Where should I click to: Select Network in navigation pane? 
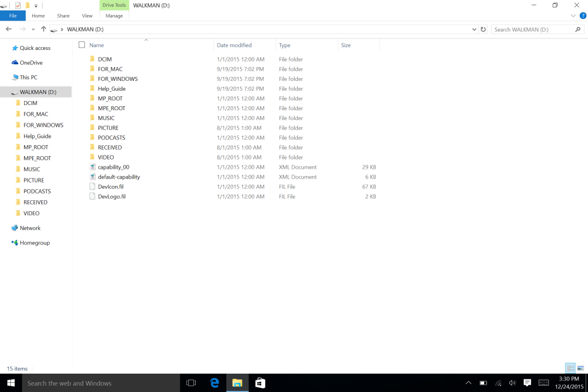(x=30, y=228)
